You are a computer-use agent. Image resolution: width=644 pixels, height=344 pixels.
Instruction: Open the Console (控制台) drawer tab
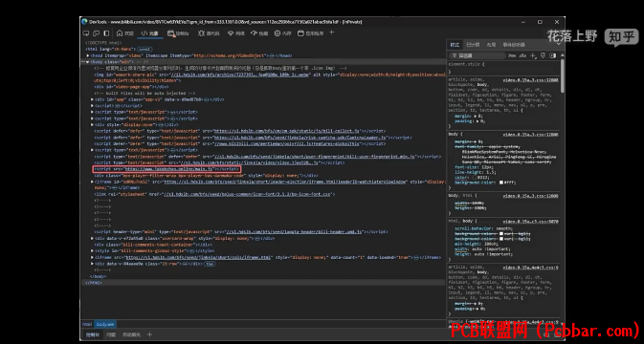[93, 334]
